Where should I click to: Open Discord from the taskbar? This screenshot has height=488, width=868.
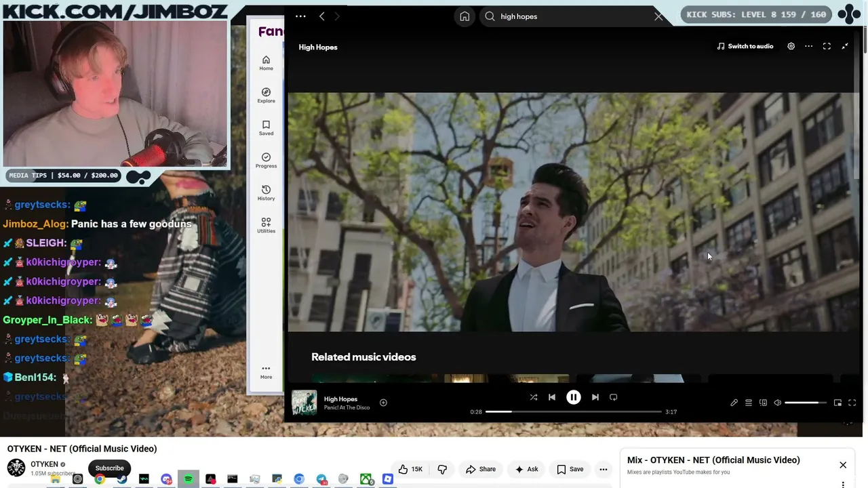click(x=166, y=480)
